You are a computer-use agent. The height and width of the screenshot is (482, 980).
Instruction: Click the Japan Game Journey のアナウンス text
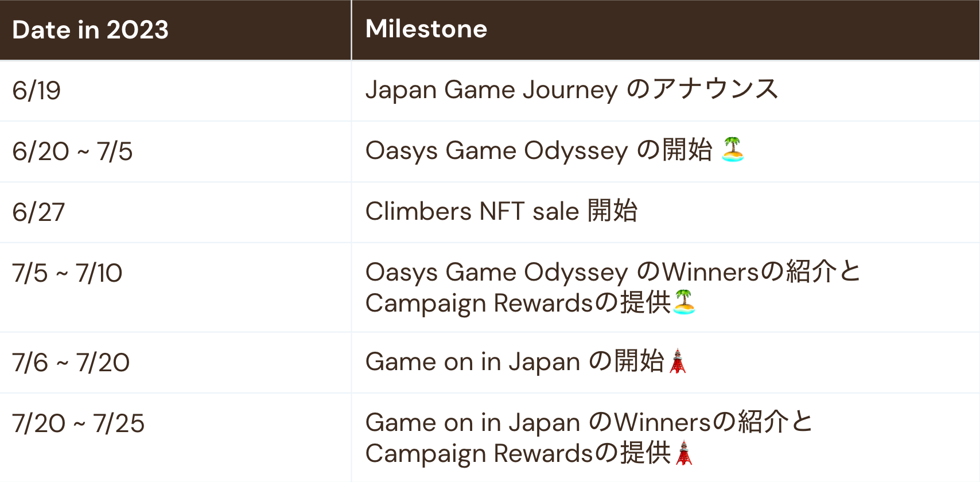571,90
